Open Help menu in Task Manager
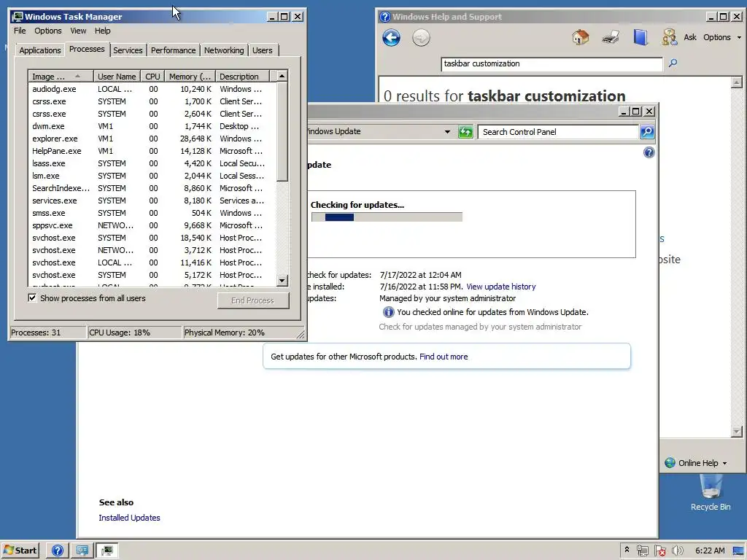This screenshot has width=747, height=560. (x=102, y=31)
